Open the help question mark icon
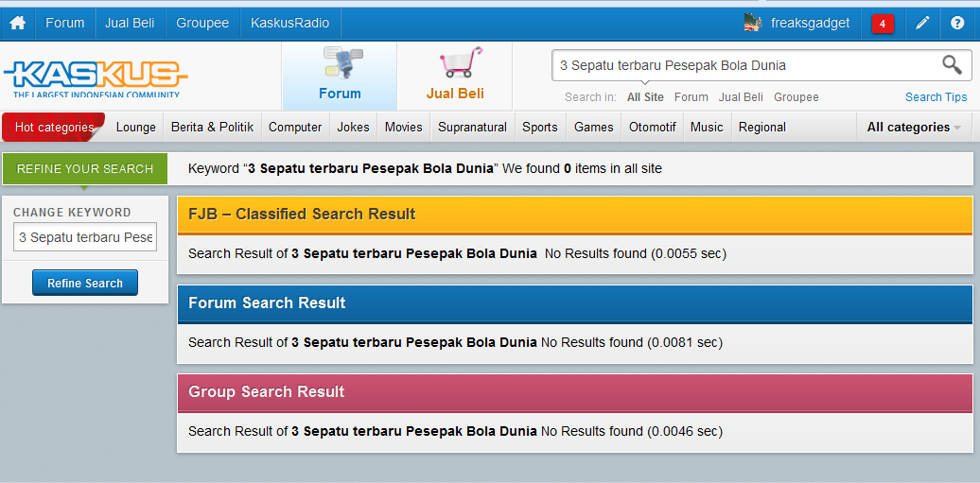 click(x=957, y=23)
